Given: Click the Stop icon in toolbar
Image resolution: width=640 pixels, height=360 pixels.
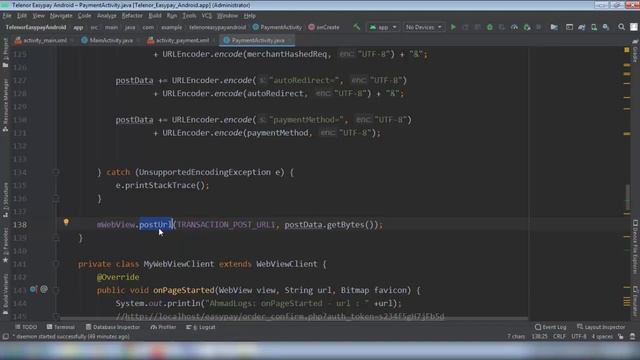Looking at the screenshot, I should point(539,27).
